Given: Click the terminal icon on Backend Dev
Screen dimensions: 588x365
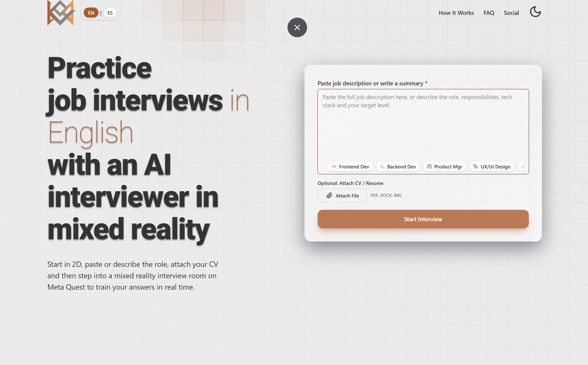Looking at the screenshot, I should (382, 167).
